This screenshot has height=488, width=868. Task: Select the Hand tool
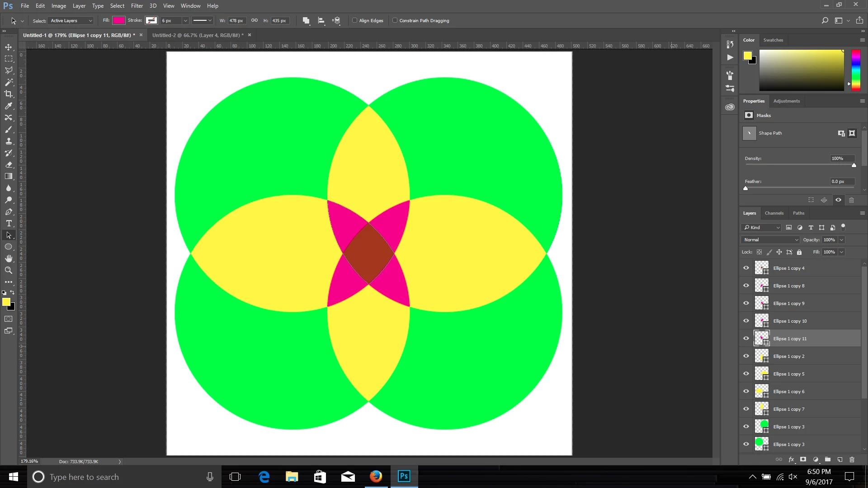pos(9,258)
